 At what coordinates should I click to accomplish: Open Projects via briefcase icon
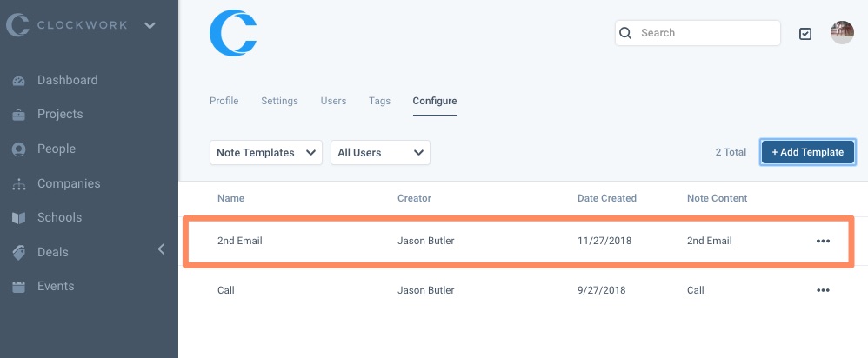pyautogui.click(x=18, y=115)
